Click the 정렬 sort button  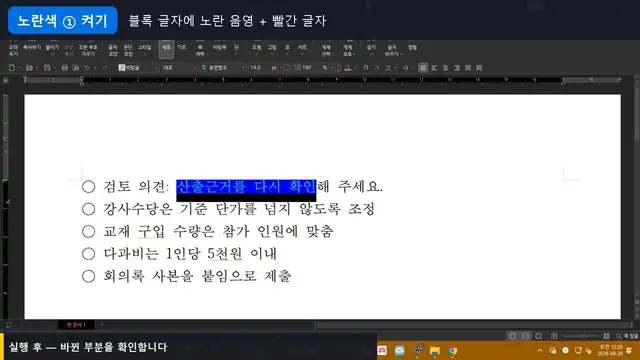[x=413, y=48]
